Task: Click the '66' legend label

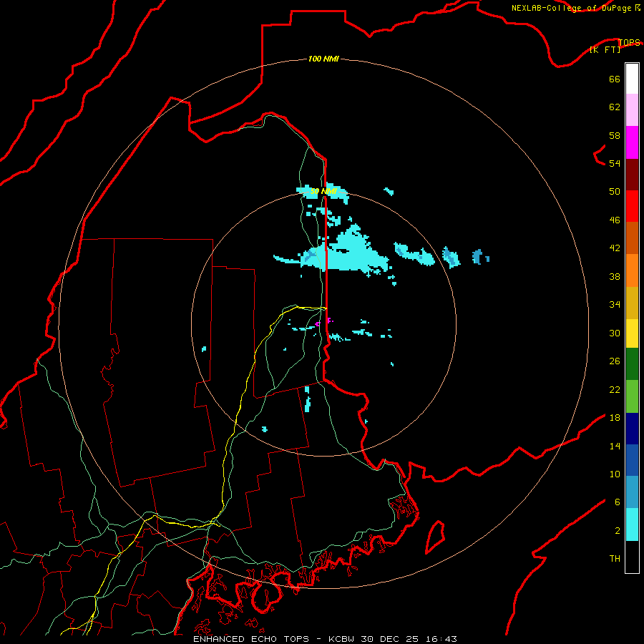Action: tap(615, 79)
